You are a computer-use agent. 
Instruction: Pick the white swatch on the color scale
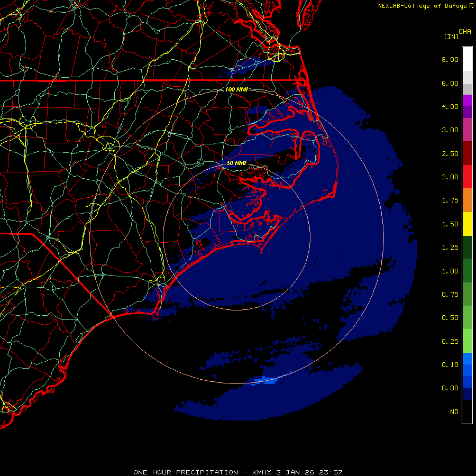tap(467, 59)
